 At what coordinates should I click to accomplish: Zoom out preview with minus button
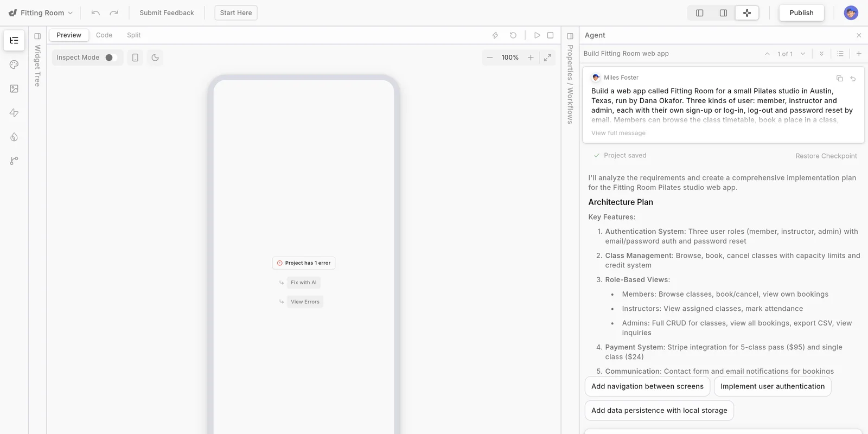490,58
